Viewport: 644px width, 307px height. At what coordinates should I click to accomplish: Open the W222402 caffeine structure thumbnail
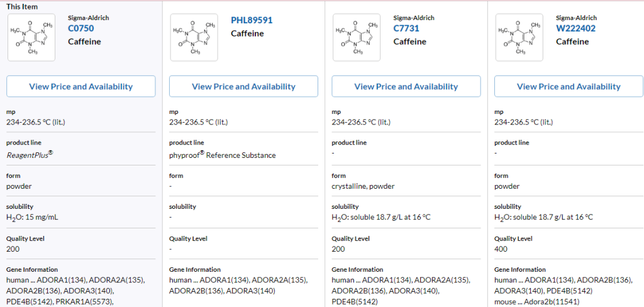(519, 38)
